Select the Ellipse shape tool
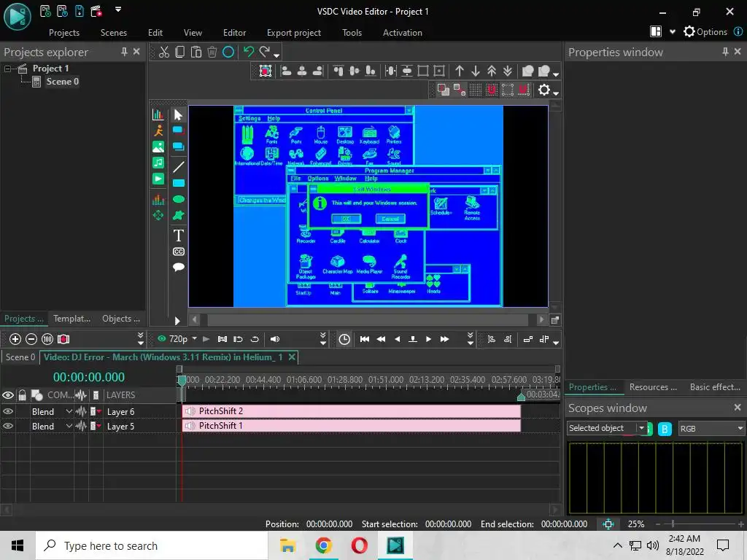747x560 pixels. [178, 199]
